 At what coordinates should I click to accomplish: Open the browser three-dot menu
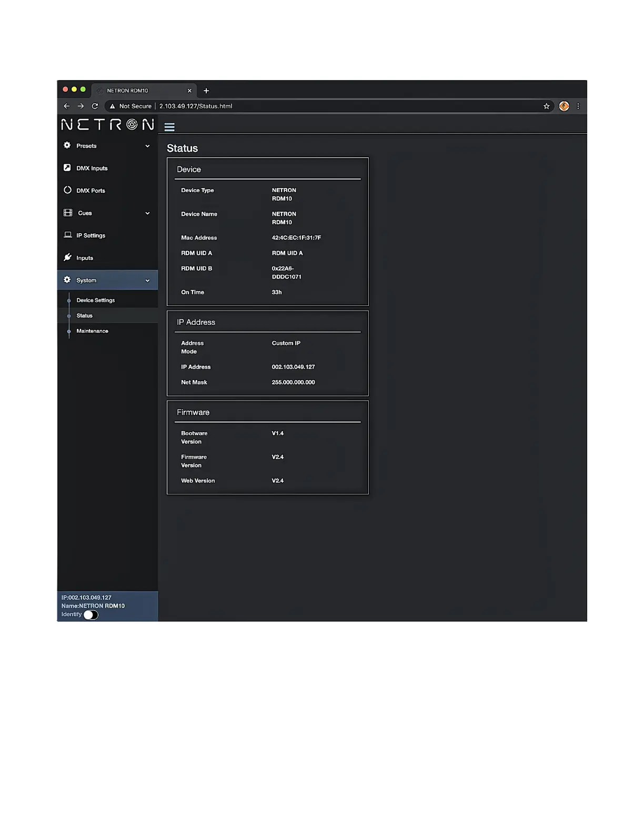pos(578,106)
